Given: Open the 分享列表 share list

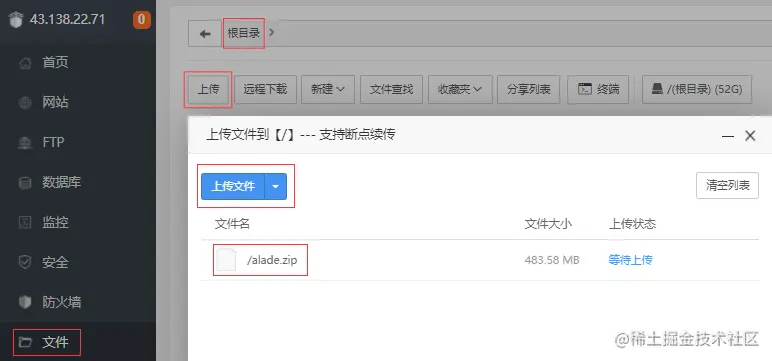Looking at the screenshot, I should (528, 89).
